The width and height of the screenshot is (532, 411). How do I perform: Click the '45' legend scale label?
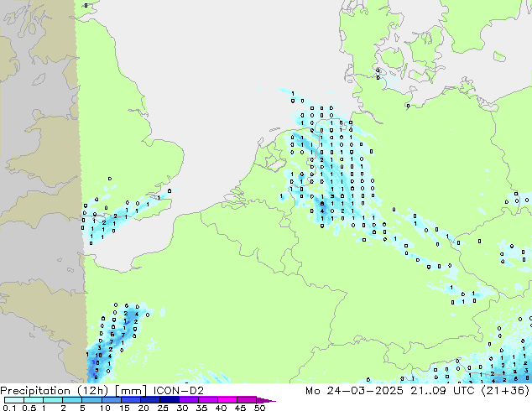coord(240,408)
